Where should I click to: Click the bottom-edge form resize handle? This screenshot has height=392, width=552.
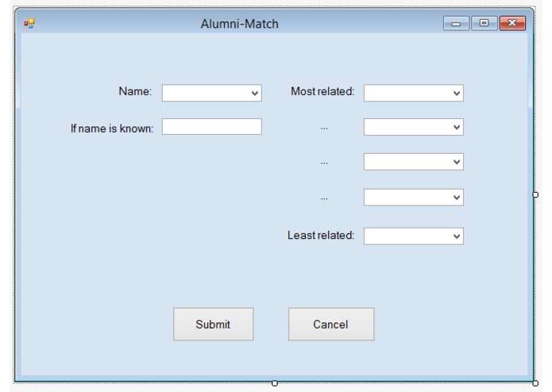coord(275,383)
